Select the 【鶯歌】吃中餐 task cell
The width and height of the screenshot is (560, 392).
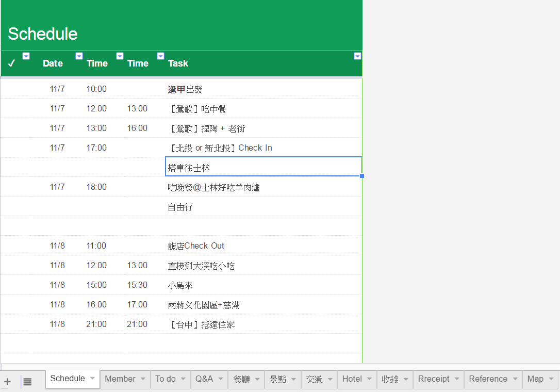click(263, 109)
